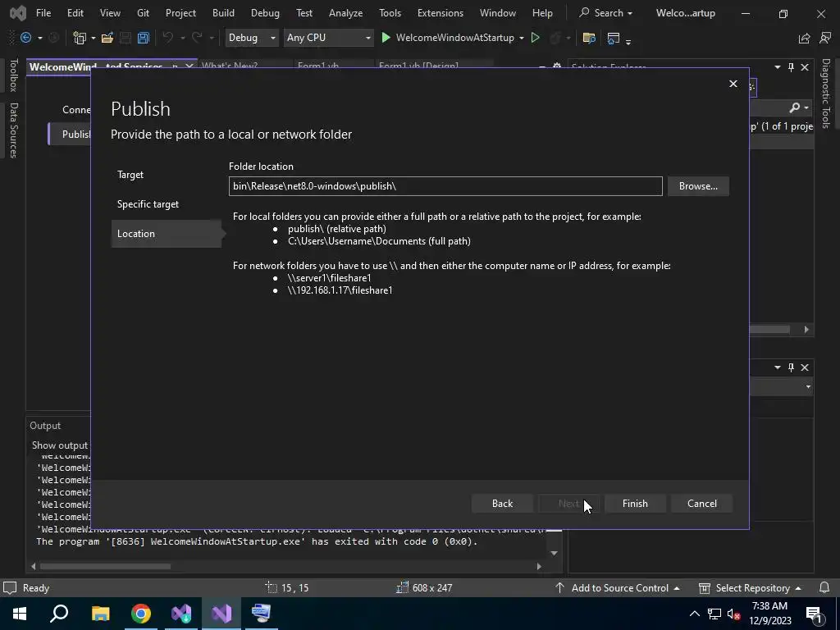Open the Tools menu
The height and width of the screenshot is (630, 840).
point(390,13)
